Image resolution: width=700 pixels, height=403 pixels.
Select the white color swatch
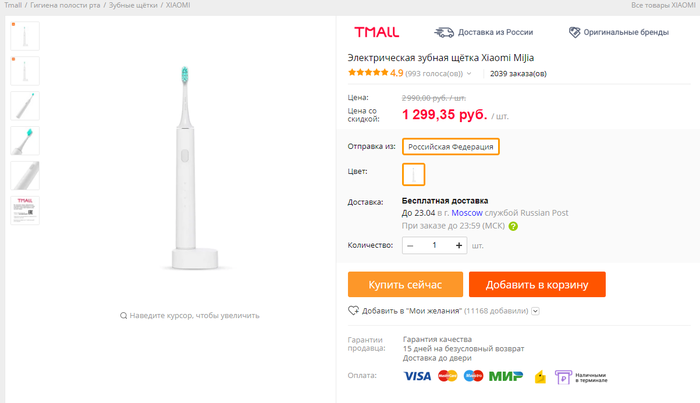[x=414, y=173]
